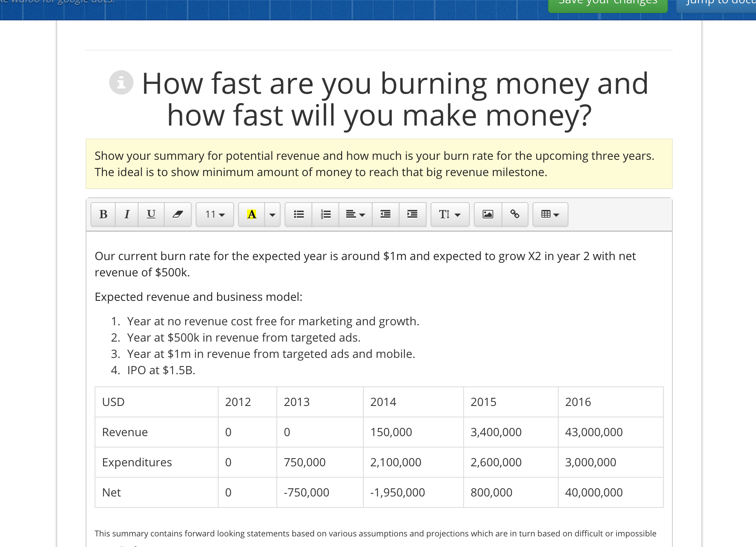Click the Revenue 2014 cell 150,000
This screenshot has width=756, height=547.
pos(413,432)
